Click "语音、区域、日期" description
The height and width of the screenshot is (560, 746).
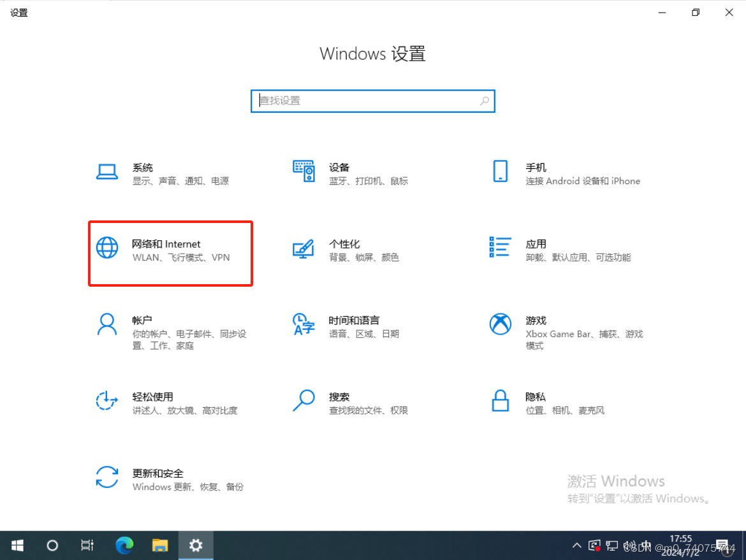click(364, 334)
